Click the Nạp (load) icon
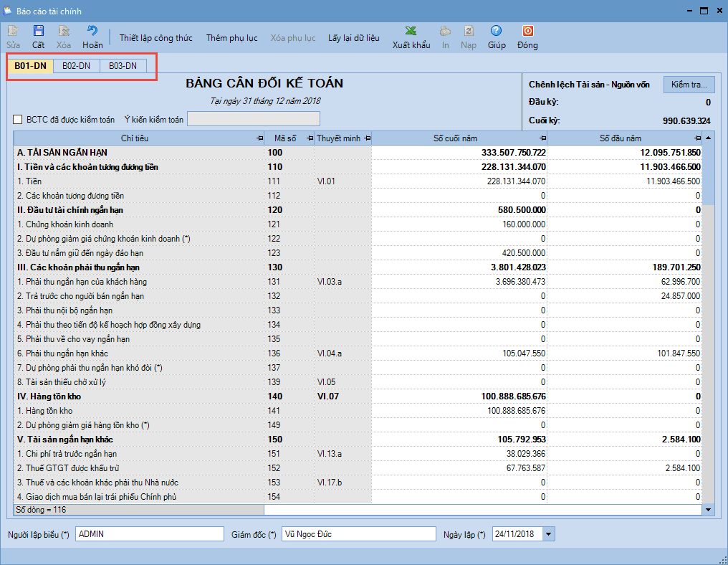Image resolution: width=728 pixels, height=565 pixels. coord(469,31)
